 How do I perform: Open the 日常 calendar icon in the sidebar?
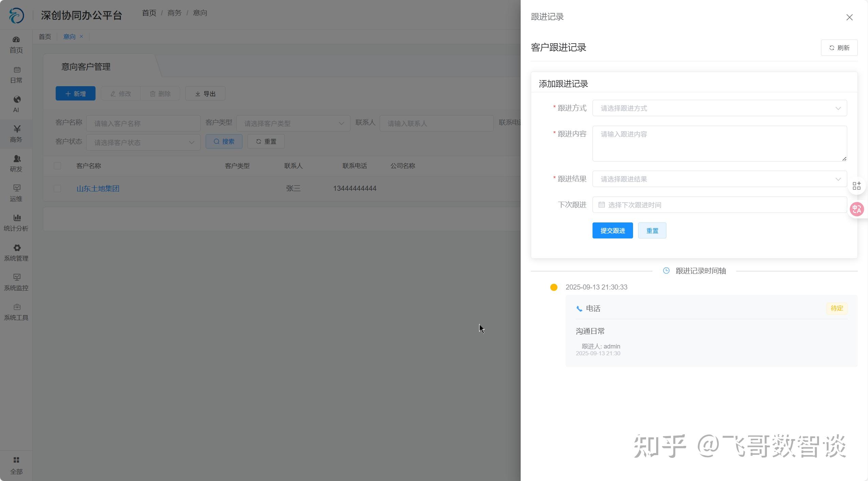pyautogui.click(x=17, y=69)
